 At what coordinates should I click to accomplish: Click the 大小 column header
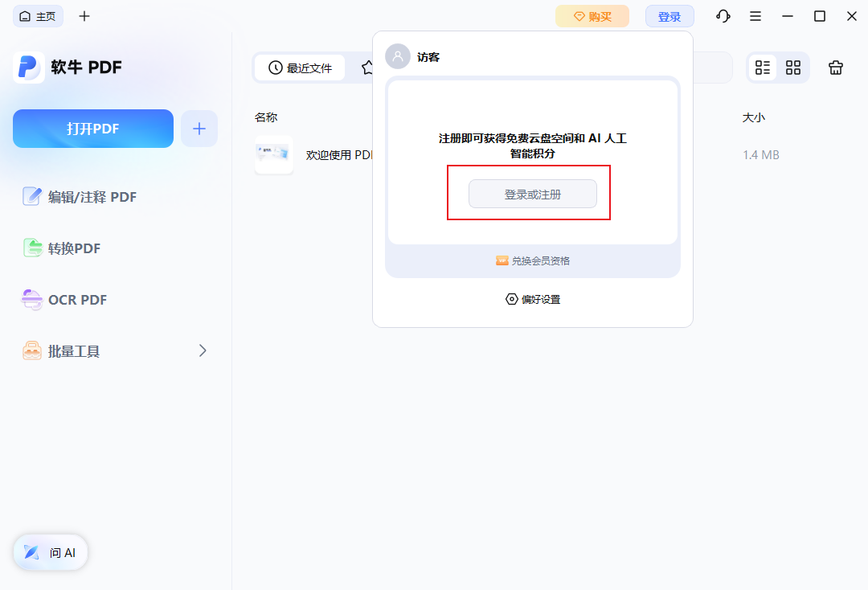point(753,117)
